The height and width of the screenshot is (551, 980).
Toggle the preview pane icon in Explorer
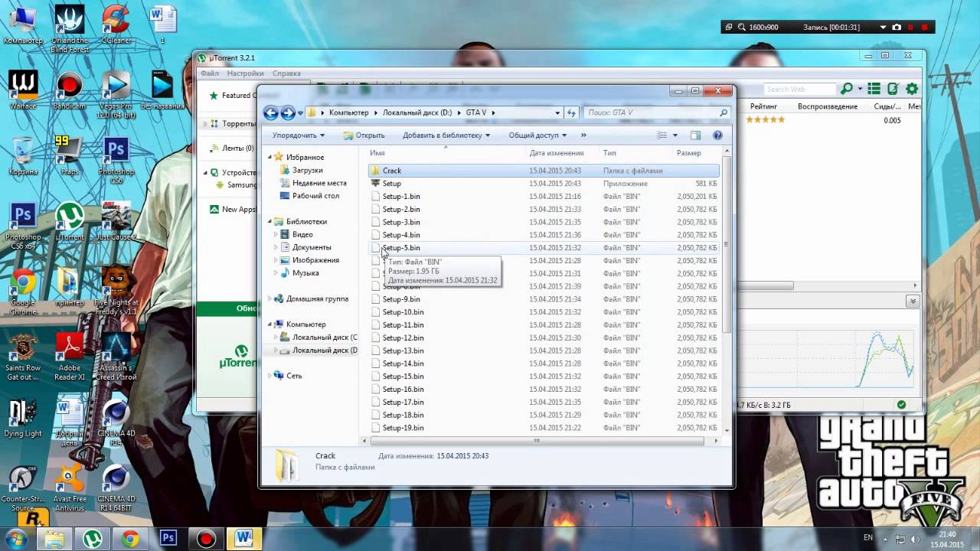[695, 135]
